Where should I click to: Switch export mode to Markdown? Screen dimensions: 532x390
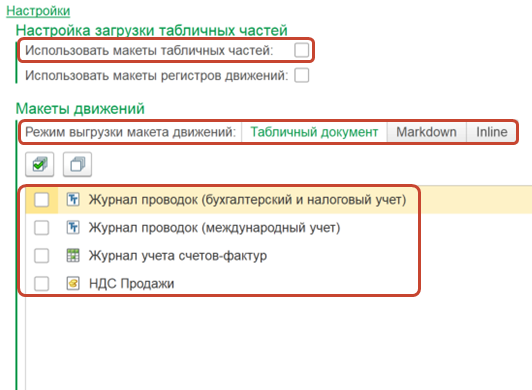[x=426, y=132]
